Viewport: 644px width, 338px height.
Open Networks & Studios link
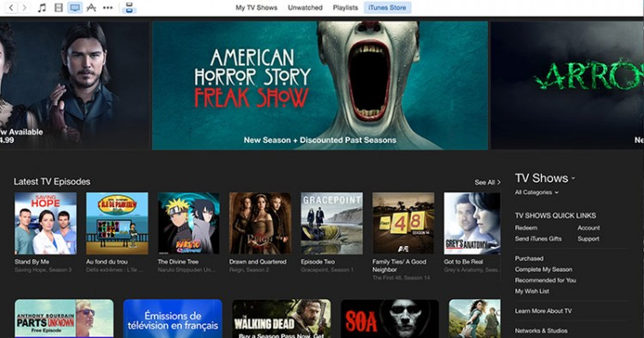pyautogui.click(x=541, y=330)
